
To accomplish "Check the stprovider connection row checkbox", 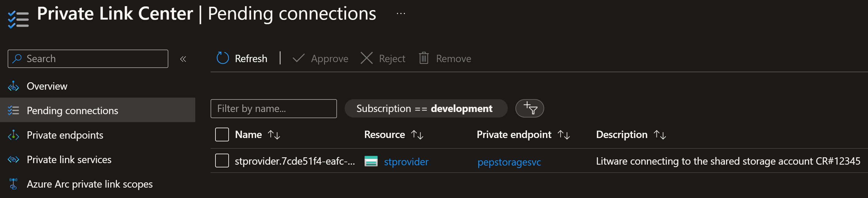I will click(x=222, y=161).
